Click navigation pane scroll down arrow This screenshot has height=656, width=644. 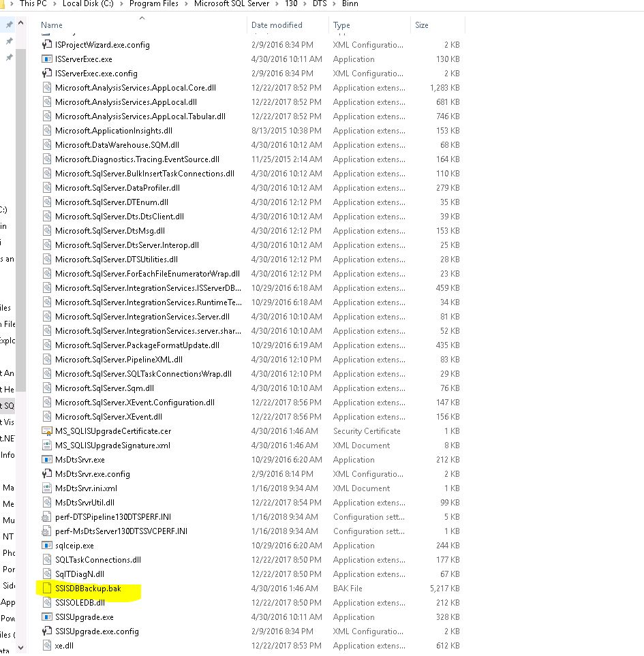20,647
